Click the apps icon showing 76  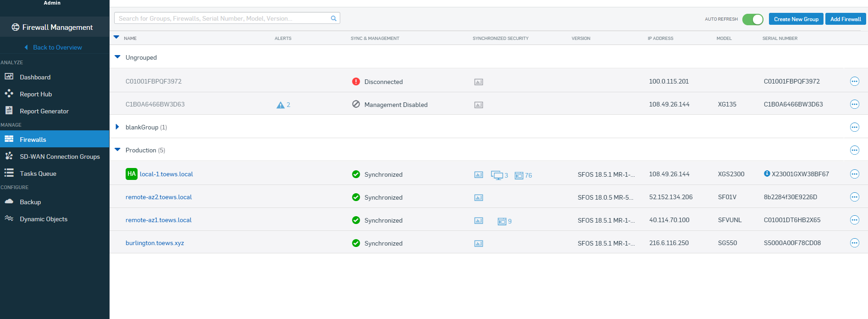point(519,175)
